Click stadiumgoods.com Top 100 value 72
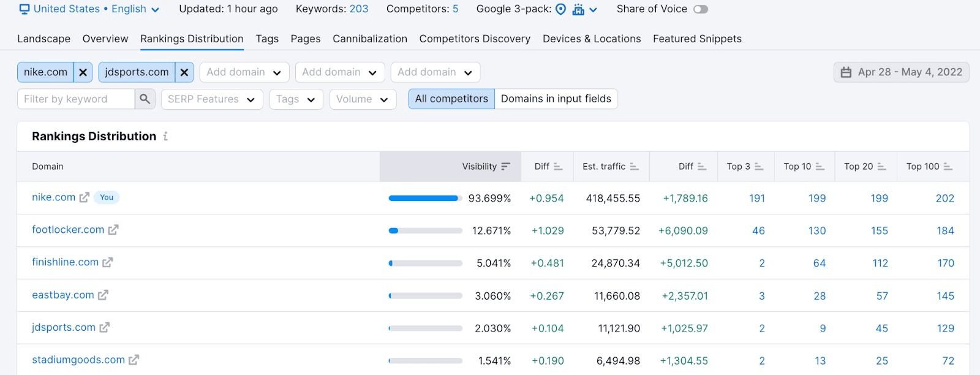The height and width of the screenshot is (375, 980). pos(948,361)
